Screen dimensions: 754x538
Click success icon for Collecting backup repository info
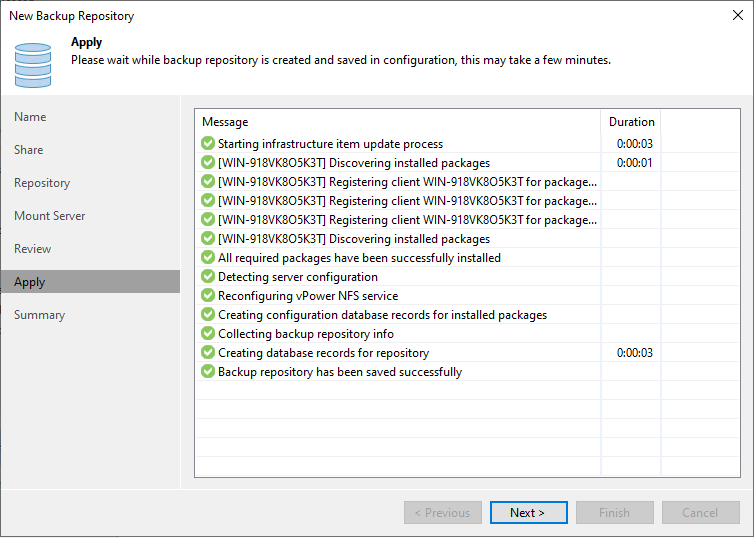tap(208, 333)
